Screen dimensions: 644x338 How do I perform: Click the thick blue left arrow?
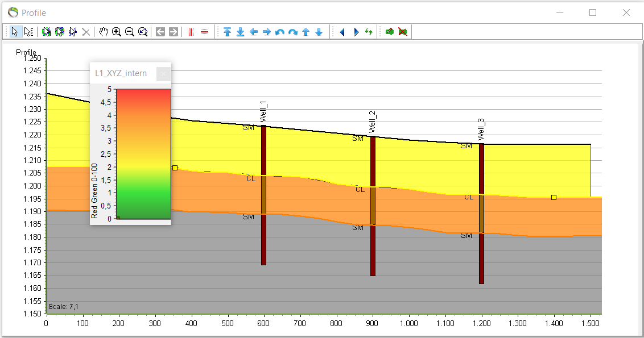[253, 32]
